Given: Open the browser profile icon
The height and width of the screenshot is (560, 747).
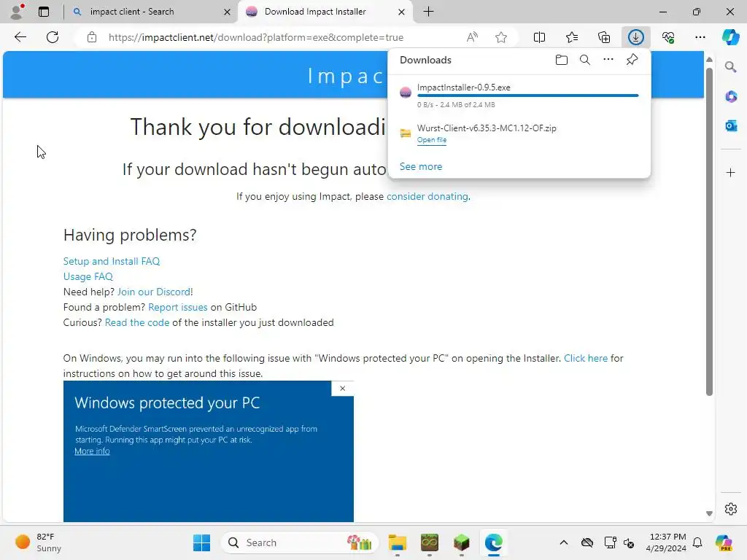Looking at the screenshot, I should [x=18, y=12].
